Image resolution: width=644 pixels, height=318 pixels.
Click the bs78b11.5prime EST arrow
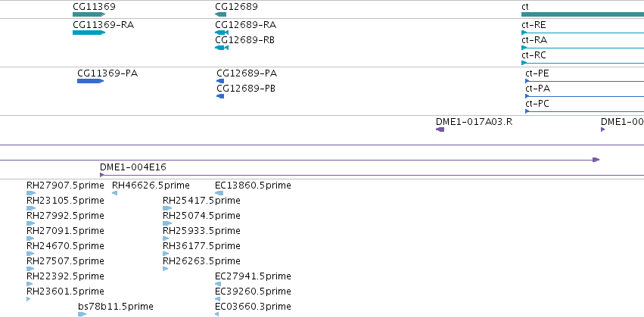82,314
